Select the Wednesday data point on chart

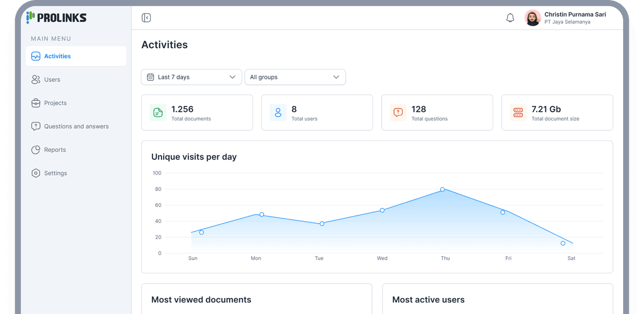click(x=382, y=210)
